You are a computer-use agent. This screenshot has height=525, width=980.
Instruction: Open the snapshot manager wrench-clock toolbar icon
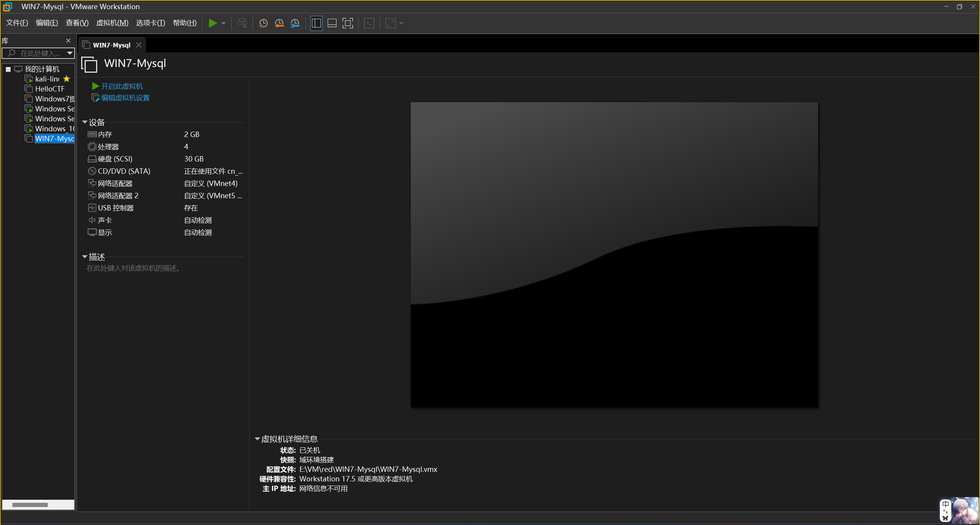[295, 23]
